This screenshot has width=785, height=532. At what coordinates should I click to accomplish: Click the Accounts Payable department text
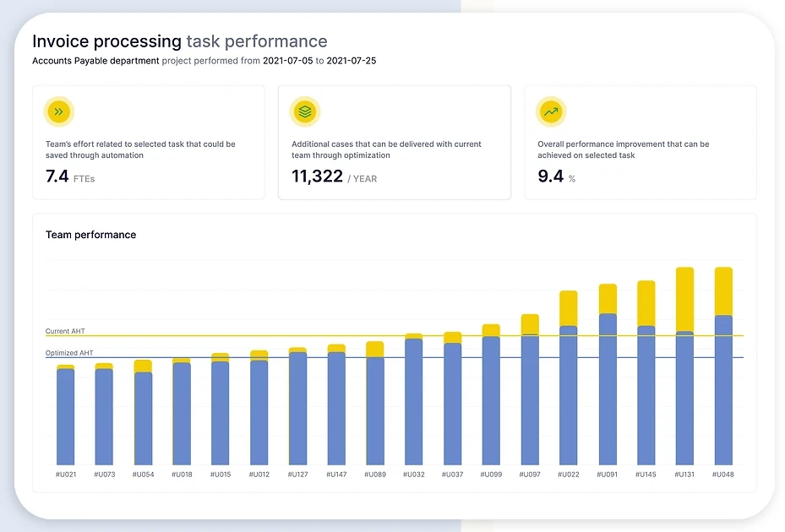point(95,61)
